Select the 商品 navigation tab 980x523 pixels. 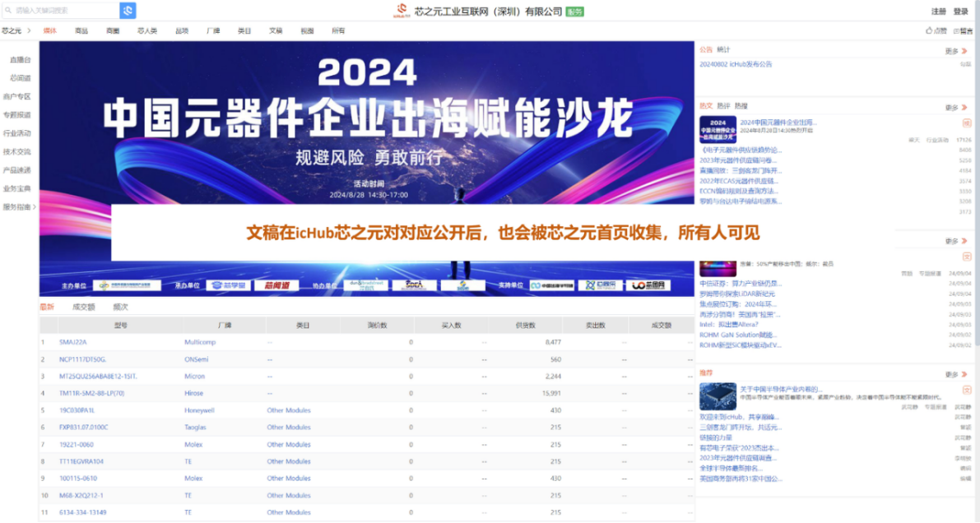(81, 30)
